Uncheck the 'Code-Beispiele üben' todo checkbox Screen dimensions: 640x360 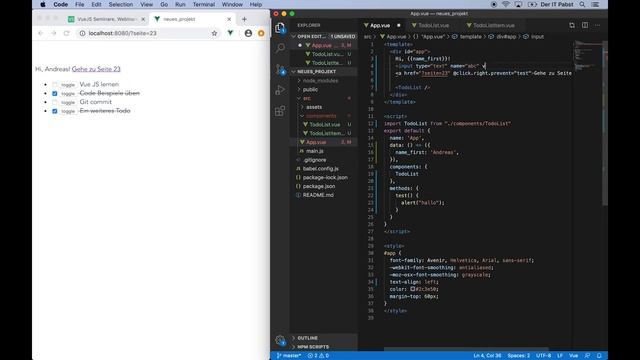coord(55,93)
